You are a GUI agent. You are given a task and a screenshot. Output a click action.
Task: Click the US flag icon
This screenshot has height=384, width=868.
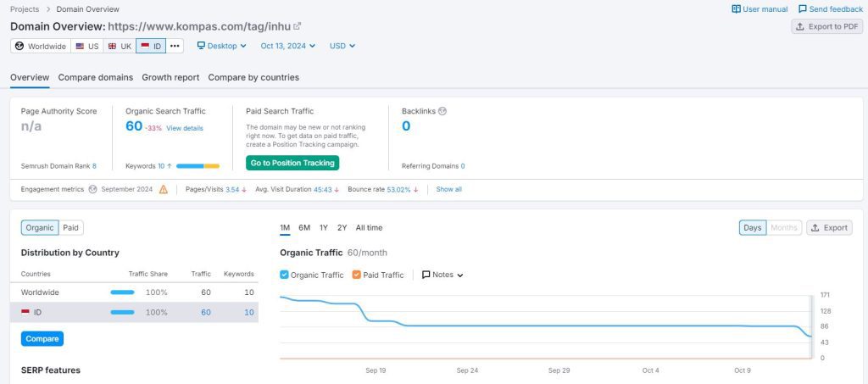click(x=81, y=47)
